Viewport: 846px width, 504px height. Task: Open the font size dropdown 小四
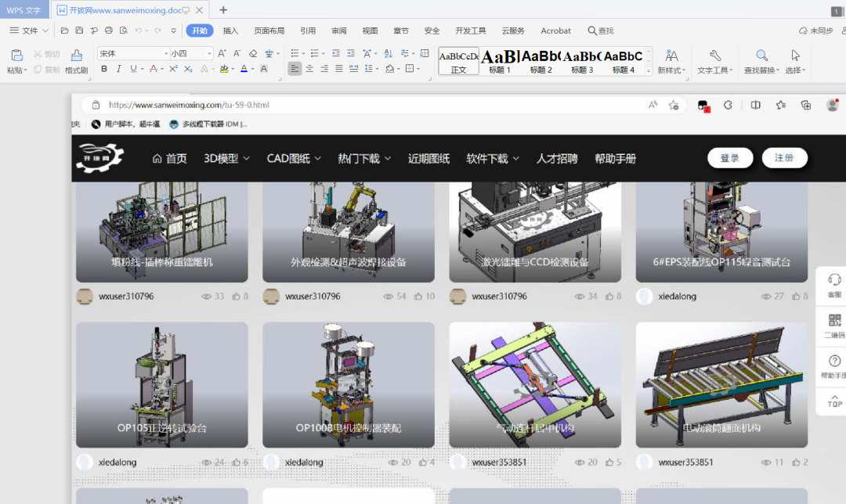point(209,53)
